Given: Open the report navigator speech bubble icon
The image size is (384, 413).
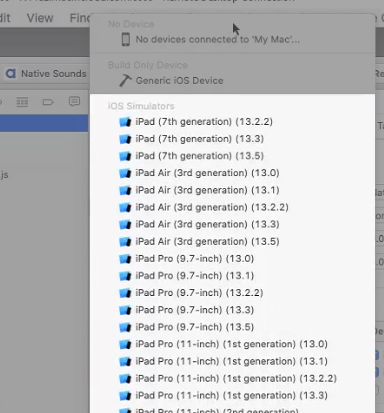Looking at the screenshot, I should pos(74,101).
